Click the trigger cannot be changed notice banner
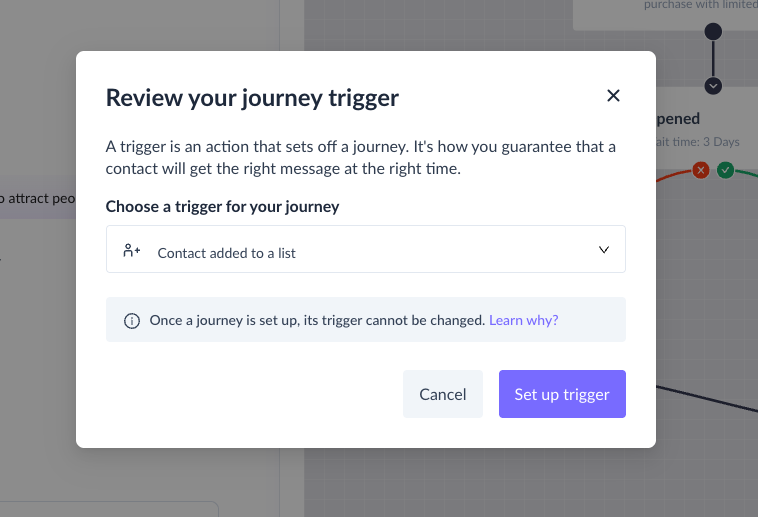 point(365,320)
